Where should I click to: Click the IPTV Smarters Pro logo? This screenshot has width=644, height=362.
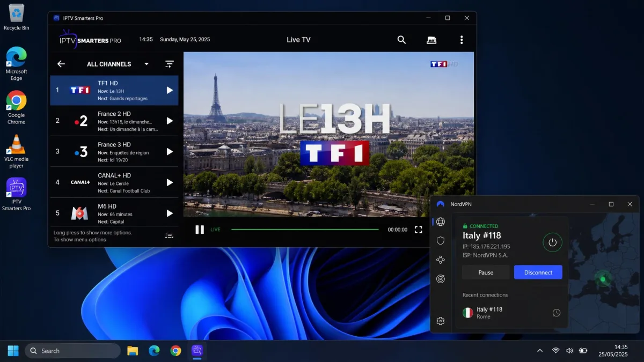pos(90,40)
